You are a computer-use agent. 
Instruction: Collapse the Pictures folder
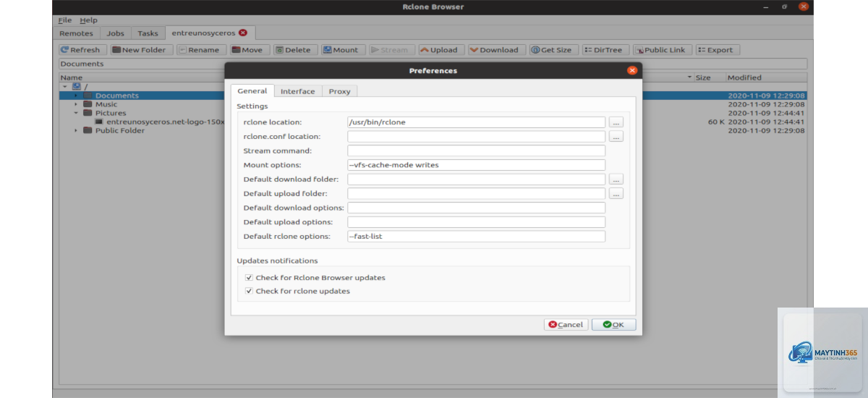76,113
